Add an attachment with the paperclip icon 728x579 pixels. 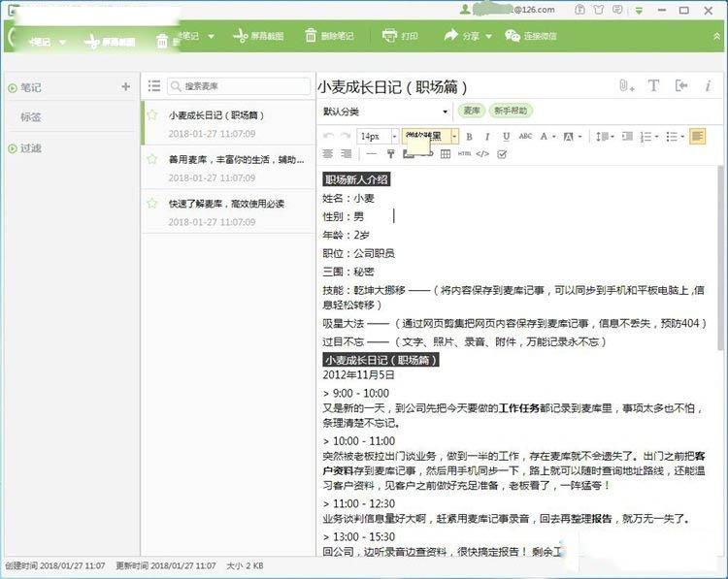[x=626, y=85]
